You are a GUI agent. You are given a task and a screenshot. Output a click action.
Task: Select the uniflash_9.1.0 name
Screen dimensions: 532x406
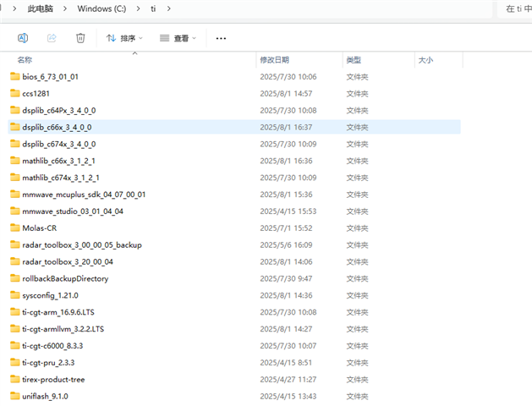[45, 397]
